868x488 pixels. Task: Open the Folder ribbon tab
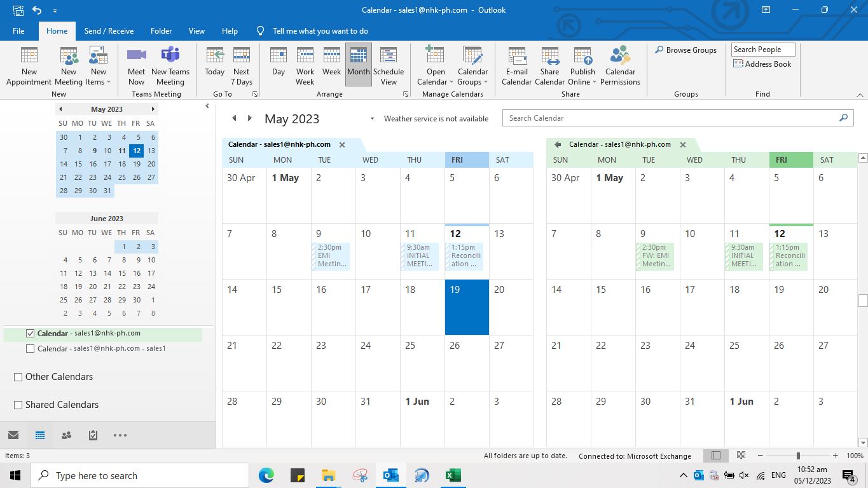click(x=161, y=30)
